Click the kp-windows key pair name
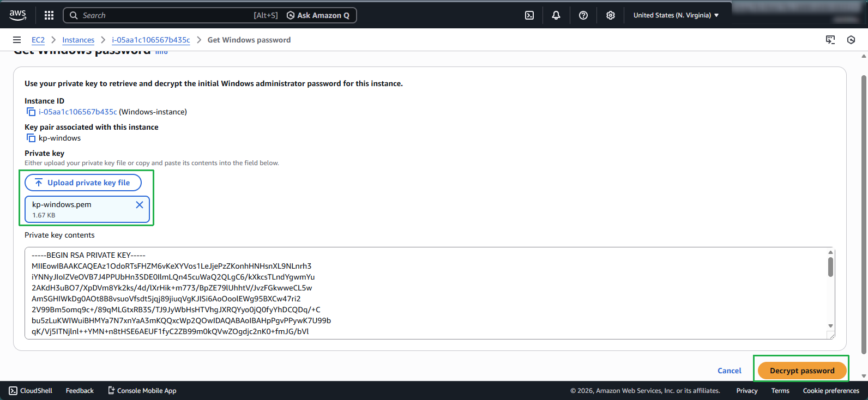This screenshot has height=400, width=868. [x=59, y=138]
